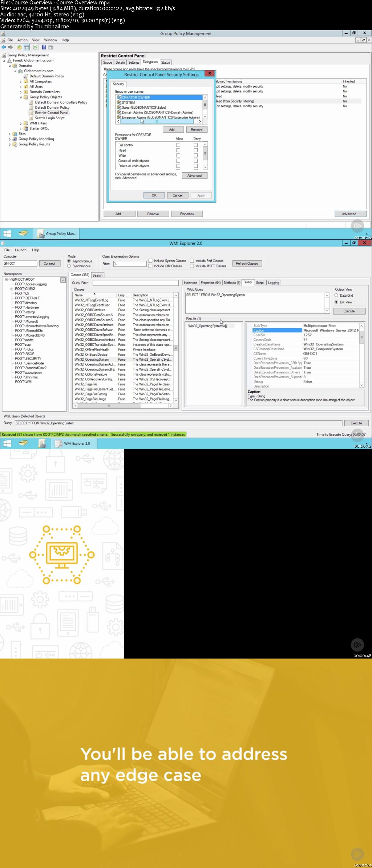Collapse the Group Policy Objects tree node
The height and width of the screenshot is (868, 372).
tap(21, 97)
